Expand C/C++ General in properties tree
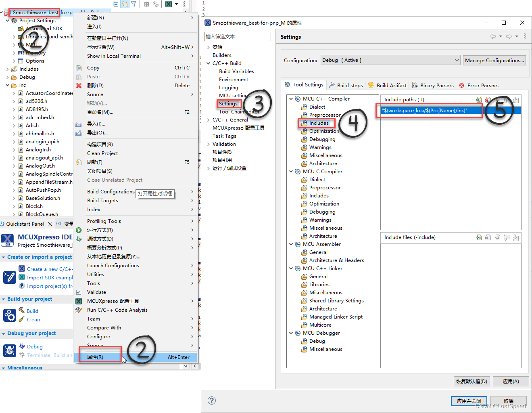The width and height of the screenshot is (532, 413). pyautogui.click(x=209, y=120)
